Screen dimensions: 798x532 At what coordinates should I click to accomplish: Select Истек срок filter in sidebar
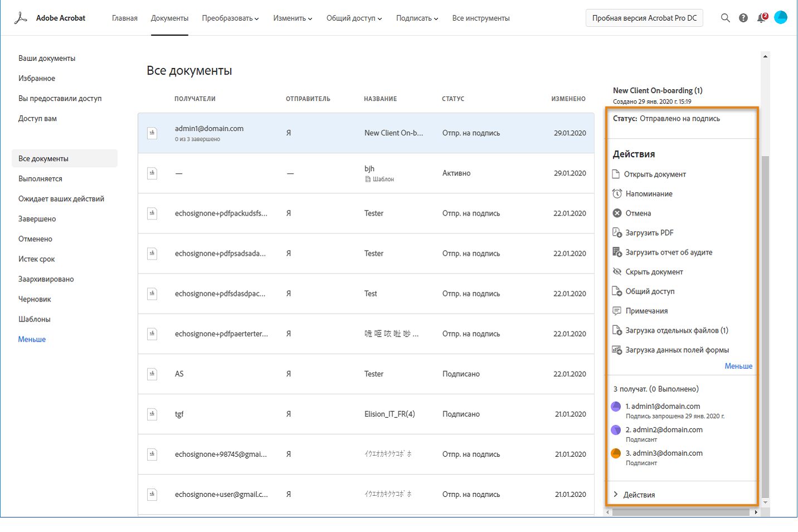coord(37,259)
